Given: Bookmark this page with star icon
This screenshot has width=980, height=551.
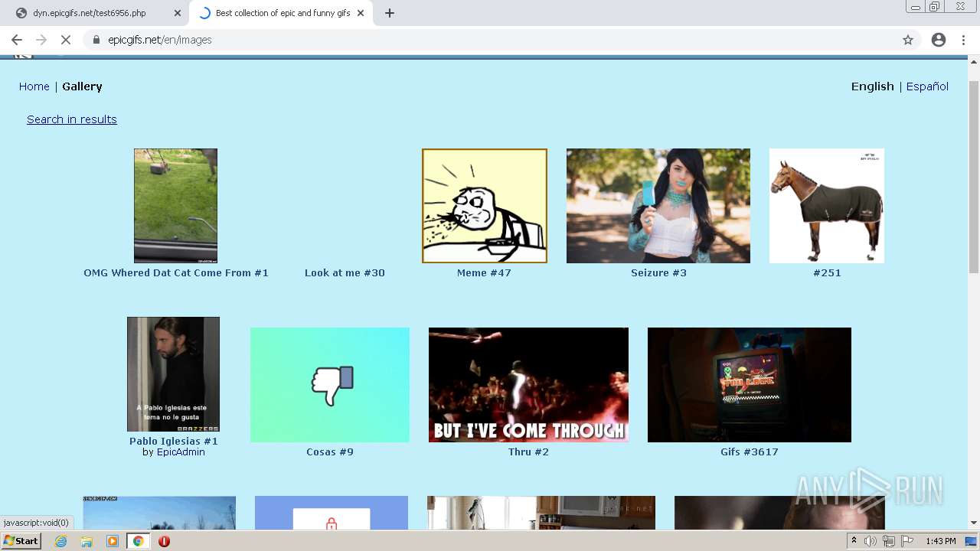Looking at the screenshot, I should tap(908, 40).
